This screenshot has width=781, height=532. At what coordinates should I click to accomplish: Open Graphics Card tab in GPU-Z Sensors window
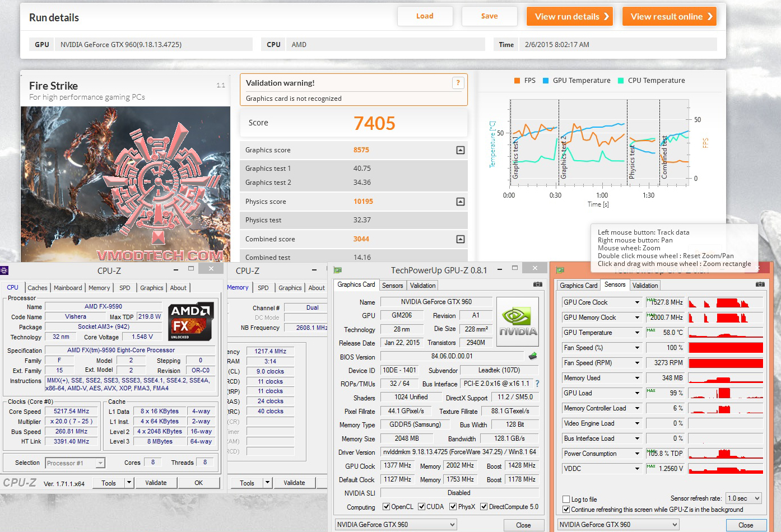[x=579, y=286]
